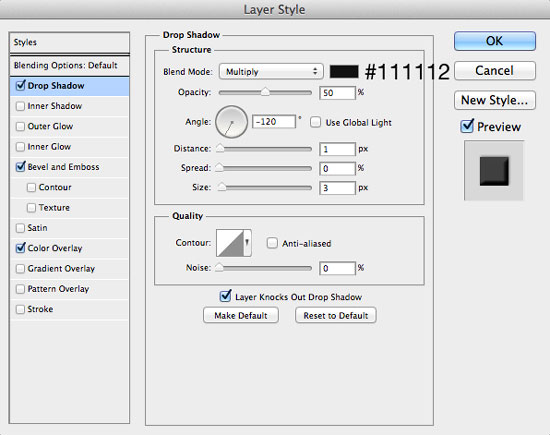Click the Make Default button
The width and height of the screenshot is (550, 435).
coord(241,315)
